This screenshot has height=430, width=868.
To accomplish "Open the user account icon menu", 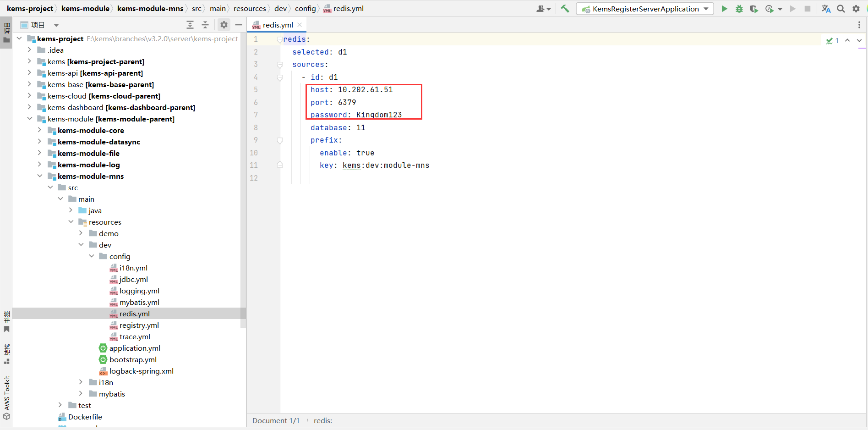I will coord(543,9).
